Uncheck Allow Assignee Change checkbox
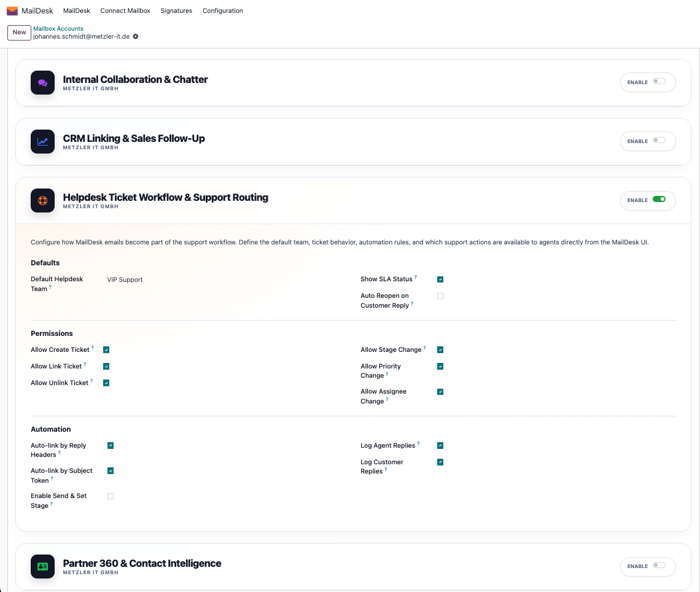 pyautogui.click(x=440, y=392)
